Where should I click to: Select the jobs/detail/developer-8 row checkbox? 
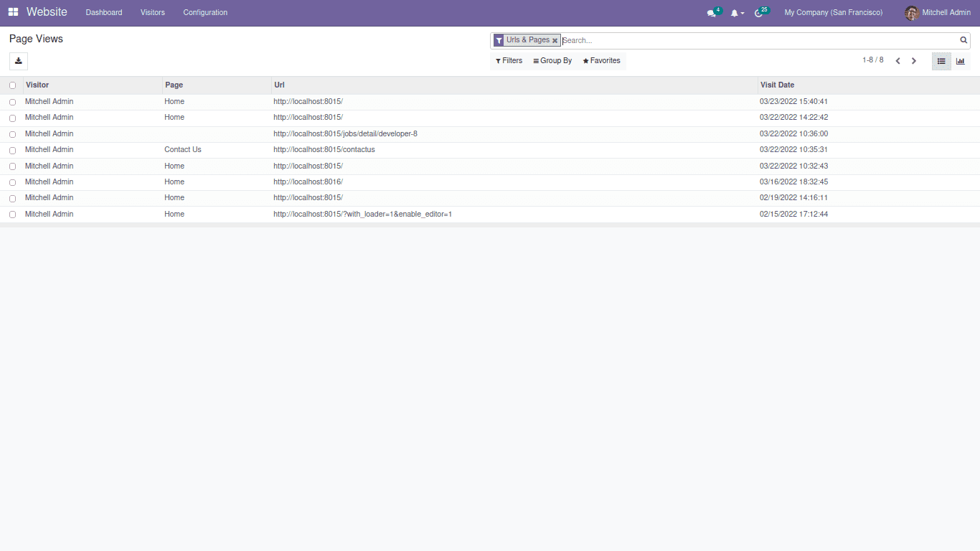pos(12,134)
